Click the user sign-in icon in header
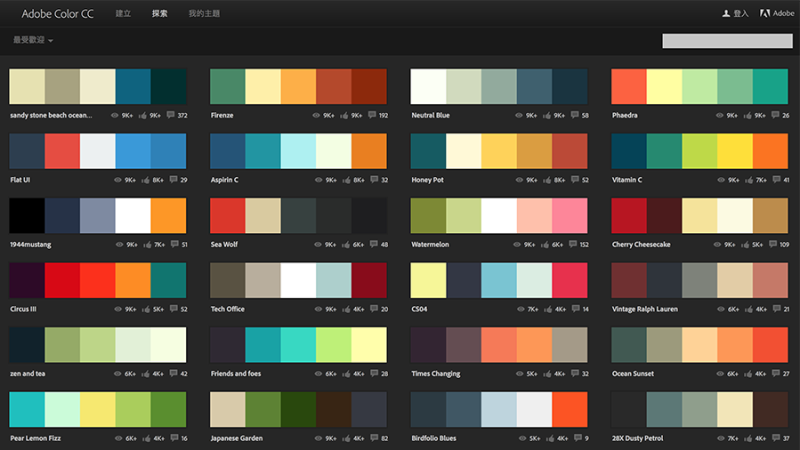This screenshot has width=800, height=450. coord(727,14)
